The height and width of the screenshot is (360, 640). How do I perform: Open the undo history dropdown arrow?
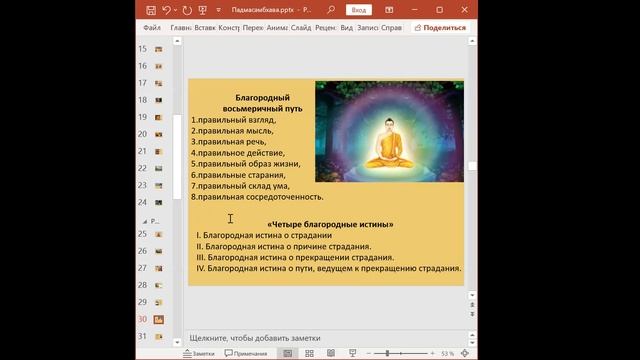175,10
